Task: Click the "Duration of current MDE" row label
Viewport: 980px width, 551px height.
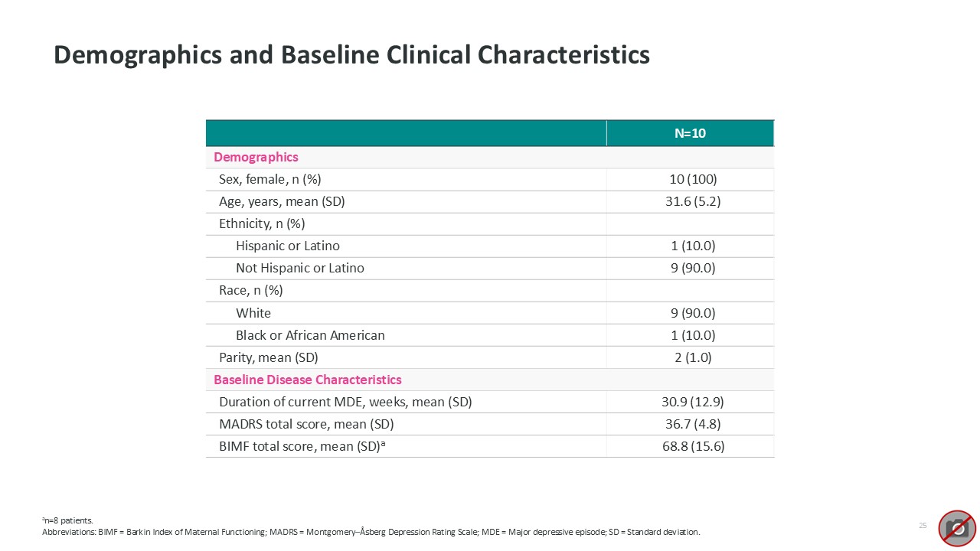Action: pos(345,402)
